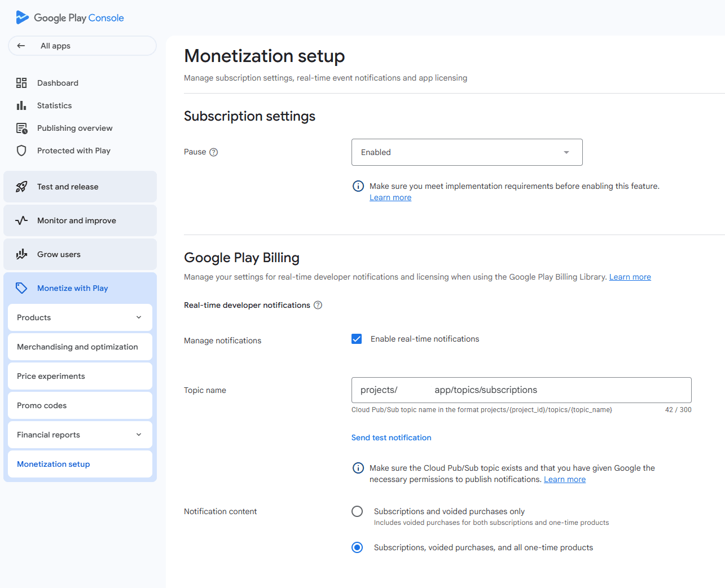Click the Notification content label

coord(220,511)
